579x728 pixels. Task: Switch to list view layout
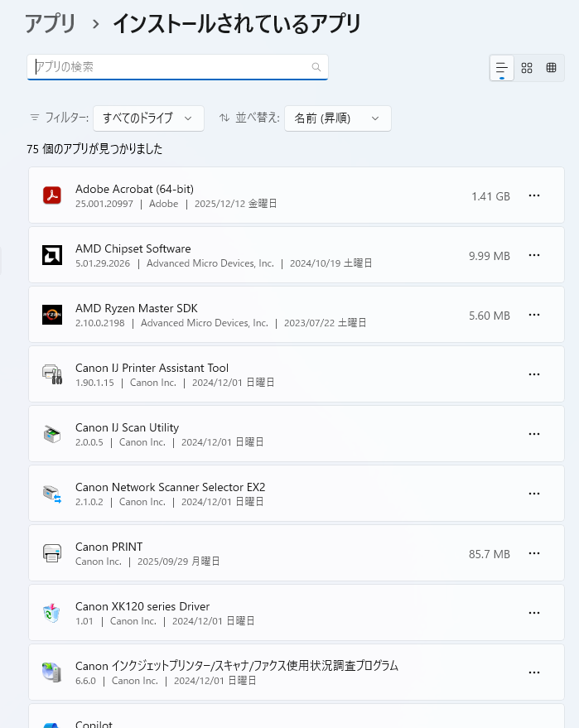pos(502,68)
